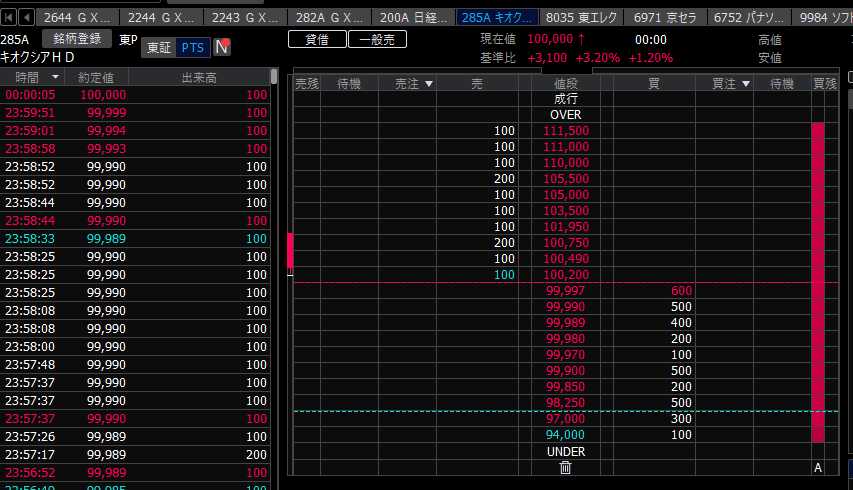Click the 出来高 column header
The height and width of the screenshot is (490, 853).
[x=199, y=77]
